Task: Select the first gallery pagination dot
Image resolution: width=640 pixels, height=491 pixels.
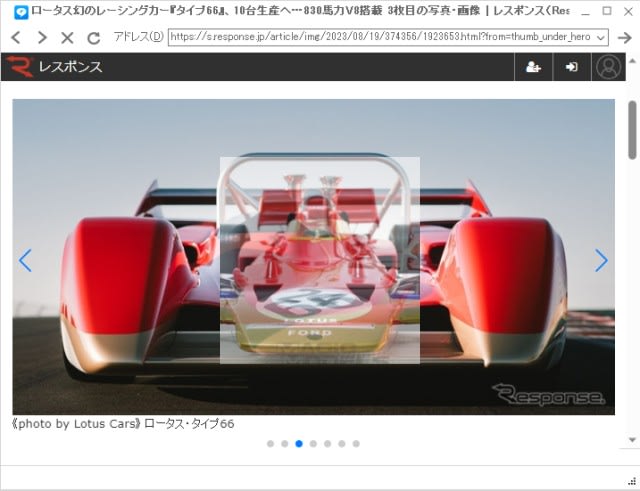Action: point(270,444)
